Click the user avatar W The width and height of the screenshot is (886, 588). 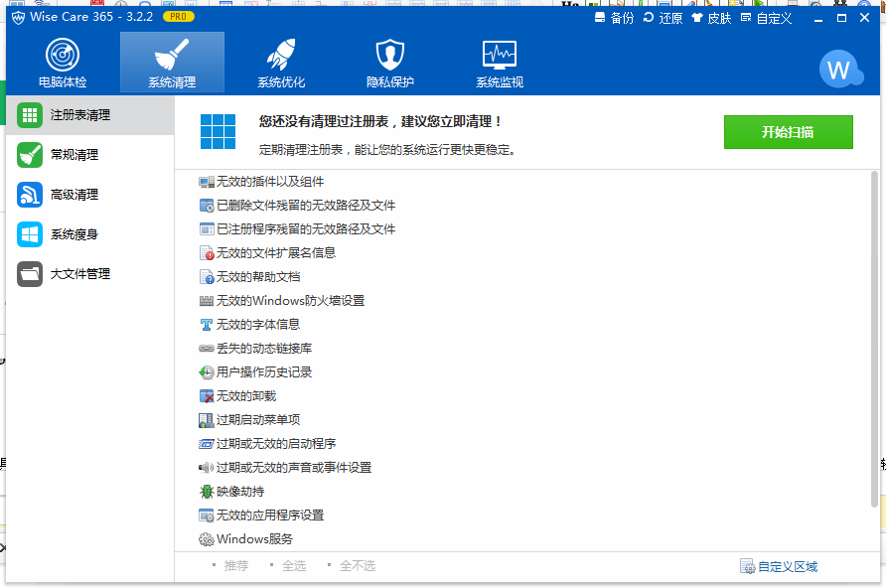(841, 70)
